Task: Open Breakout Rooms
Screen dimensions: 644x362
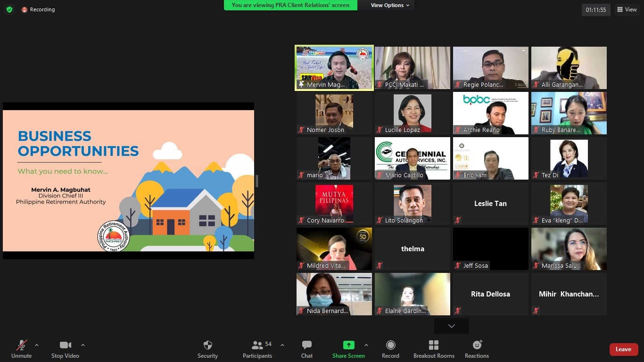Action: (434, 346)
